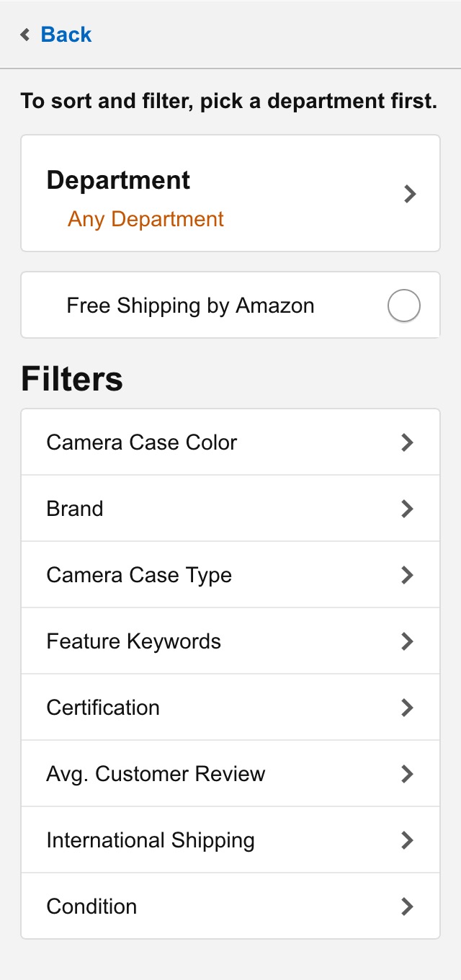This screenshot has width=461, height=980.
Task: Click the back arrow icon
Action: coord(24,35)
